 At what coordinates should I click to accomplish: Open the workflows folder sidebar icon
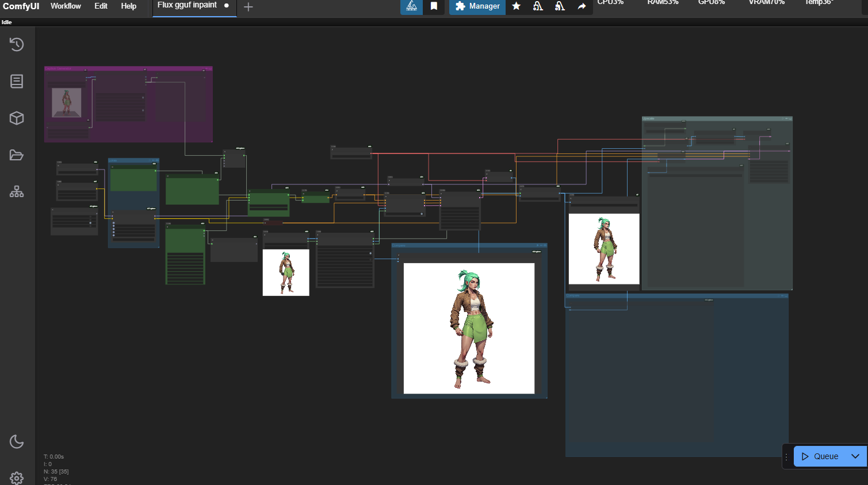17,155
